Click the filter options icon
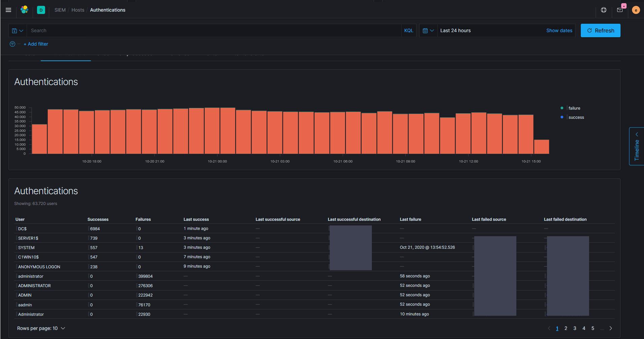The image size is (644, 339). [12, 44]
